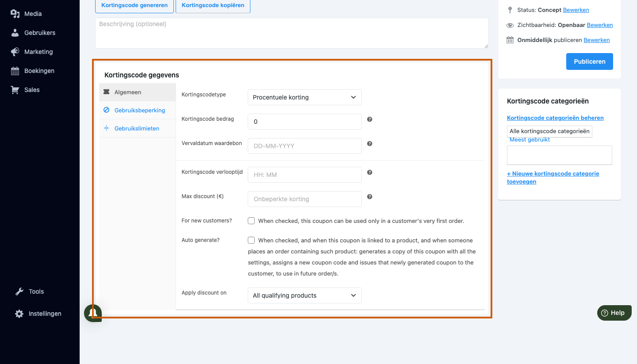637x364 pixels.
Task: Click the Vervaldatum waardebon date field
Action: [305, 146]
